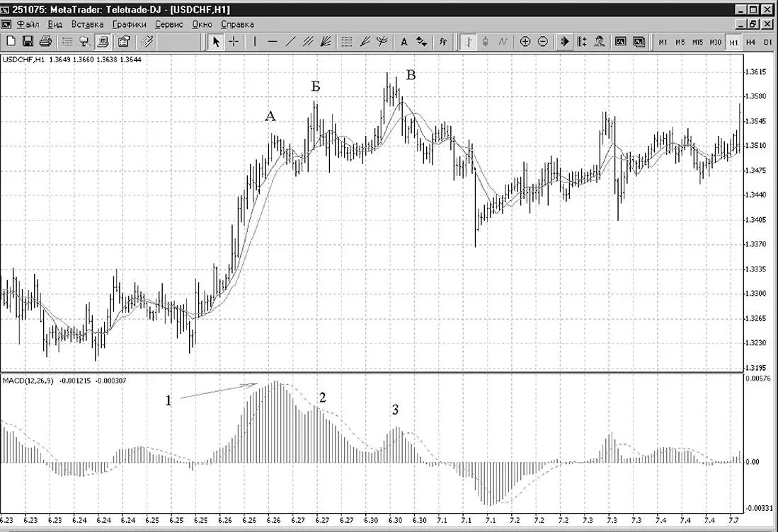Open the Файл menu
The height and width of the screenshot is (532, 778).
pyautogui.click(x=28, y=24)
